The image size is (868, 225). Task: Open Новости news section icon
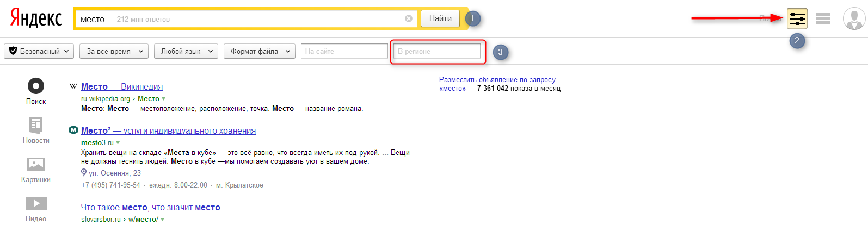36,126
